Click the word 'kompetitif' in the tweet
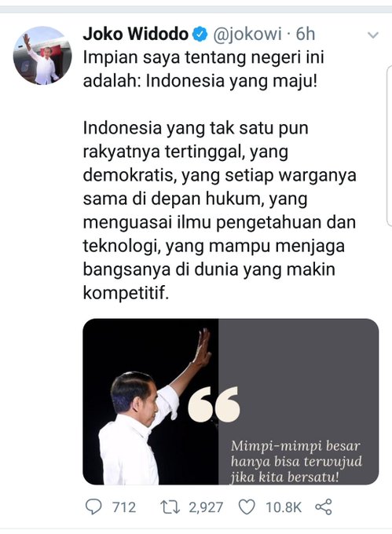 pos(125,293)
